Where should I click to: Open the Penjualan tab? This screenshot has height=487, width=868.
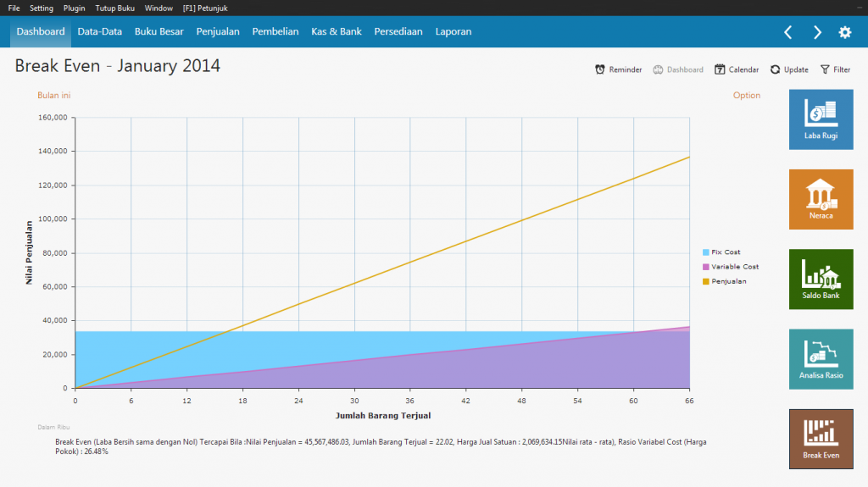point(218,31)
